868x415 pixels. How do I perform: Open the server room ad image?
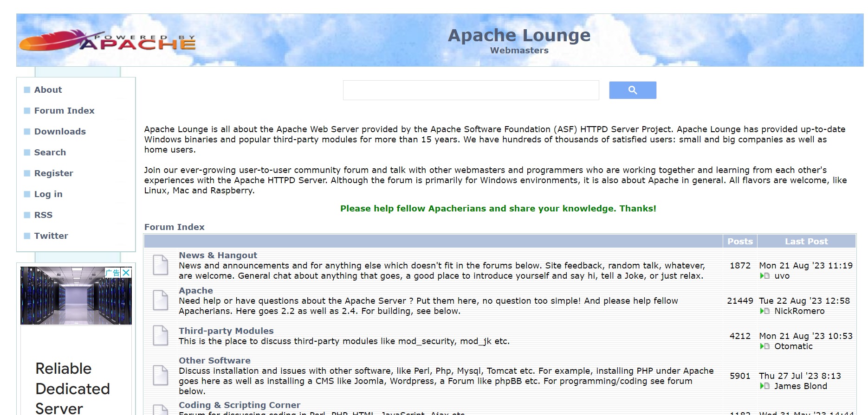pos(76,295)
